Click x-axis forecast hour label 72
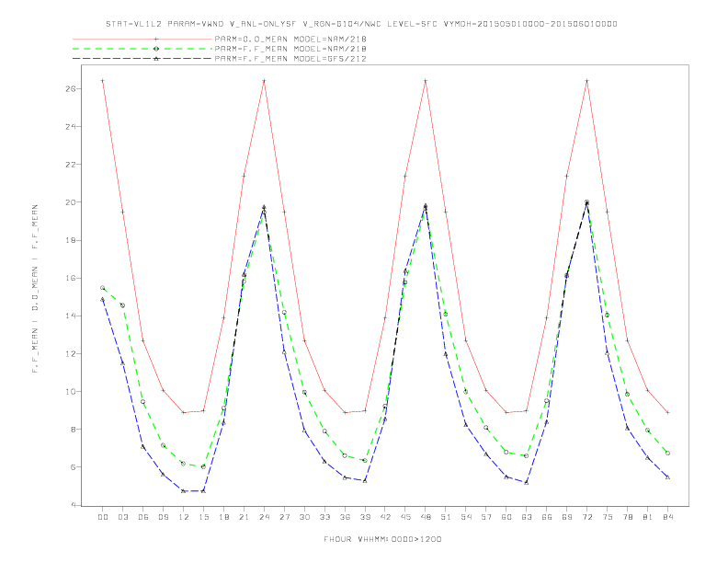 (586, 517)
